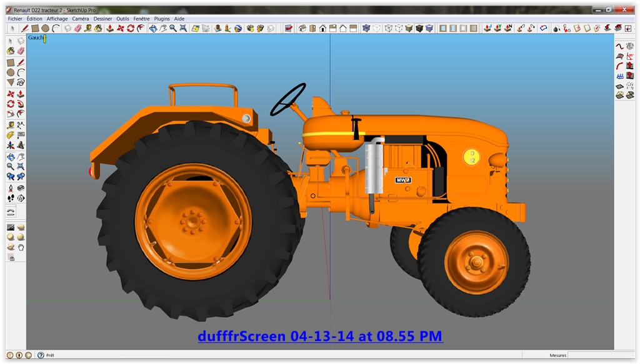Select the Section Plane tool in left toolbar
640x364 pixels.
click(21, 198)
